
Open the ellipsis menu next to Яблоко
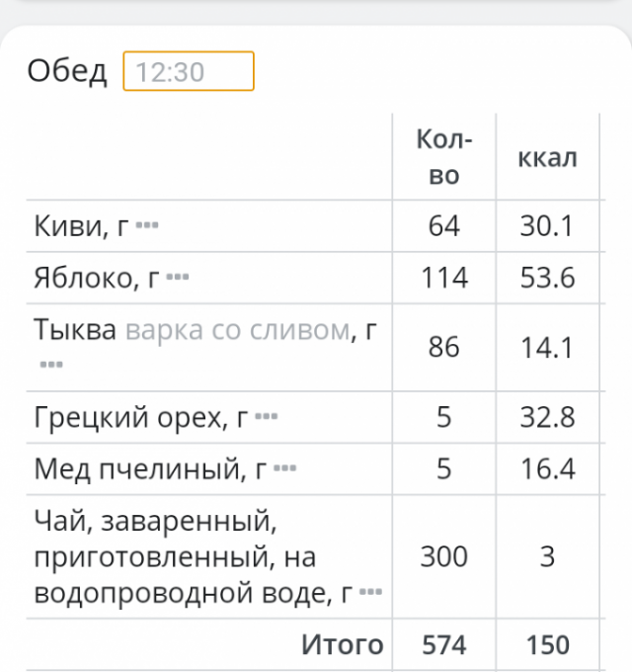pyautogui.click(x=178, y=278)
